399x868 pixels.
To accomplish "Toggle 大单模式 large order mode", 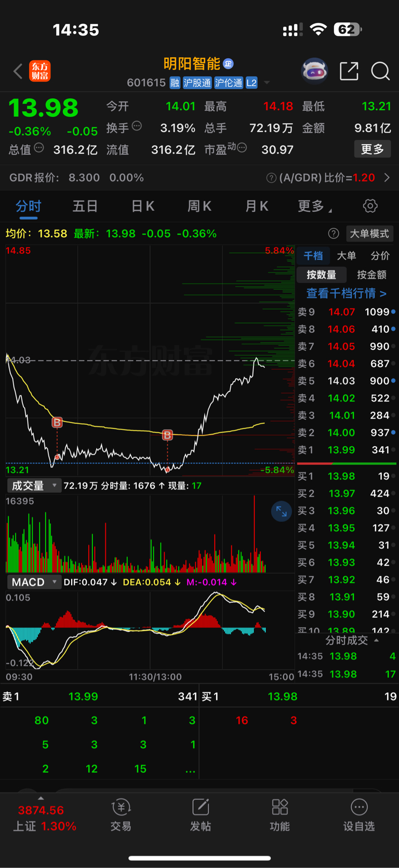I will pyautogui.click(x=369, y=234).
